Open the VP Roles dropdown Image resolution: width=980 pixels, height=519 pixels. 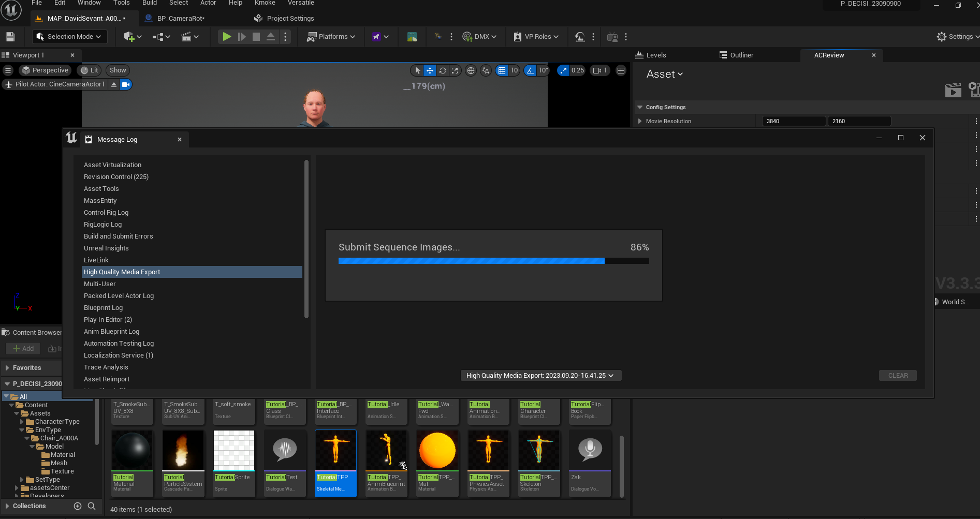coord(536,37)
